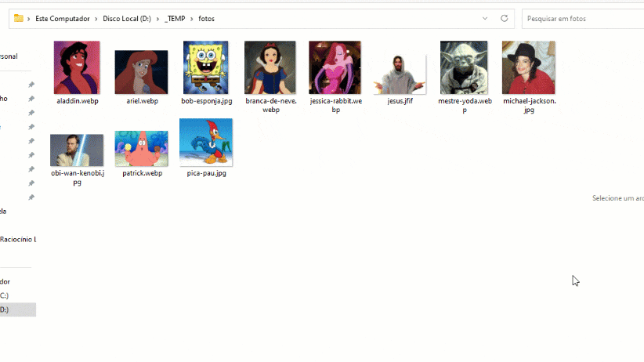Select jessica-rabbit.webp image thumbnail
Image resolution: width=644 pixels, height=362 pixels.
335,67
